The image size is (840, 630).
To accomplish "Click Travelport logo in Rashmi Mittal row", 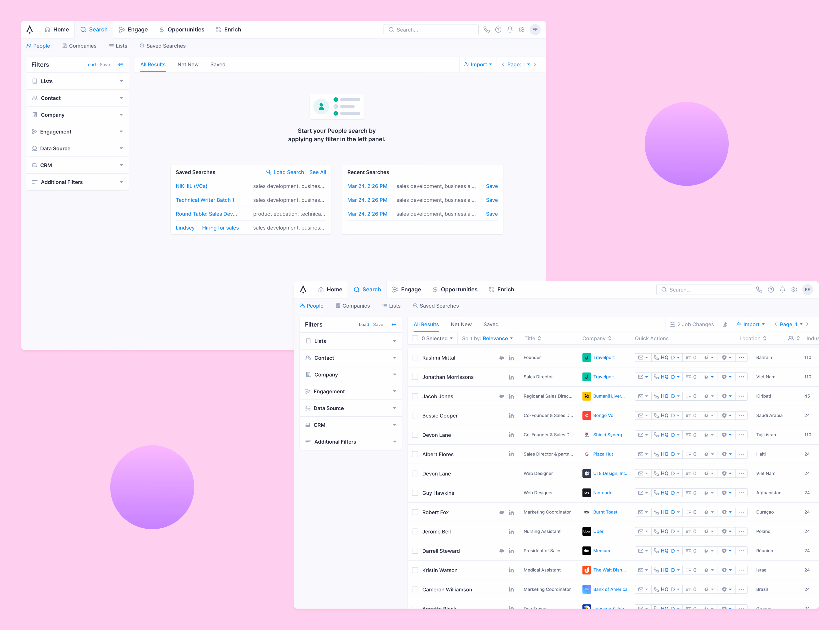I will point(586,357).
